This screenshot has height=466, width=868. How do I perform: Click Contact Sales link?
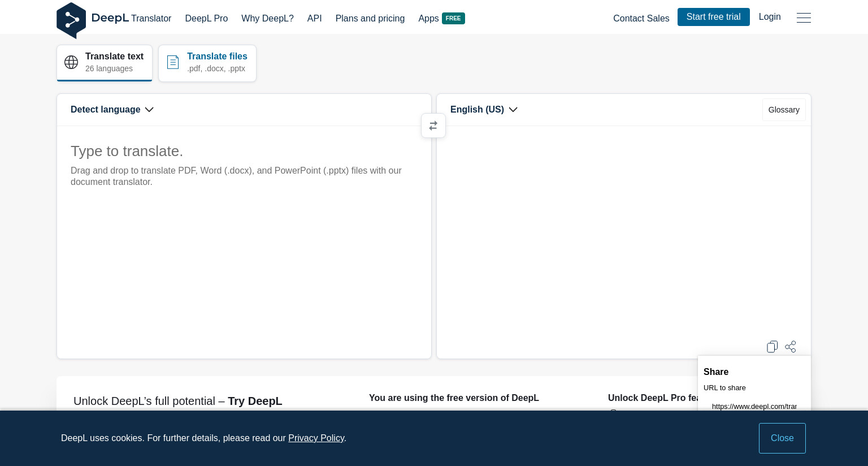641,18
